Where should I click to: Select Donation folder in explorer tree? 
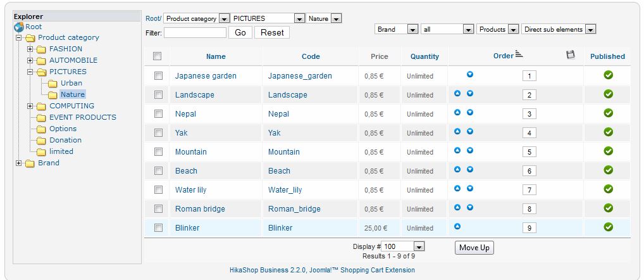coord(65,140)
